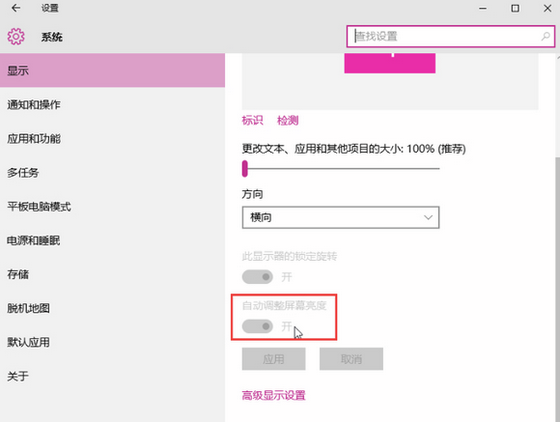The width and height of the screenshot is (560, 422).
Task: Click the 取消 button
Action: (351, 359)
